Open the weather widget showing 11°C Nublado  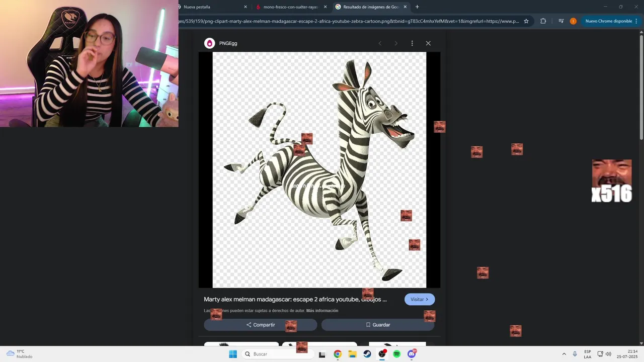[x=20, y=354]
